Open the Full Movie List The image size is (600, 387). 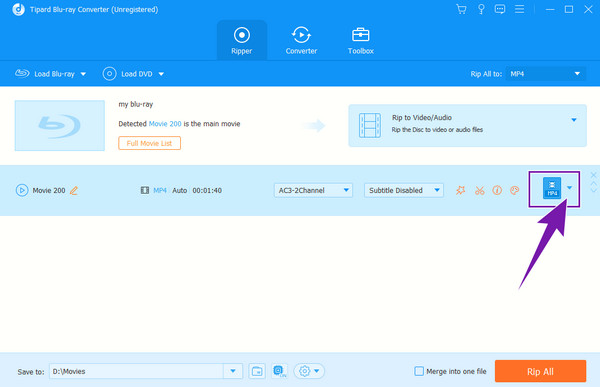pyautogui.click(x=150, y=143)
